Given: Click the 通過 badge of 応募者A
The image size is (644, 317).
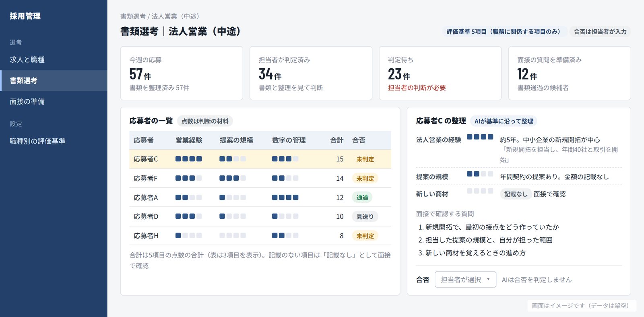Looking at the screenshot, I should click(362, 198).
